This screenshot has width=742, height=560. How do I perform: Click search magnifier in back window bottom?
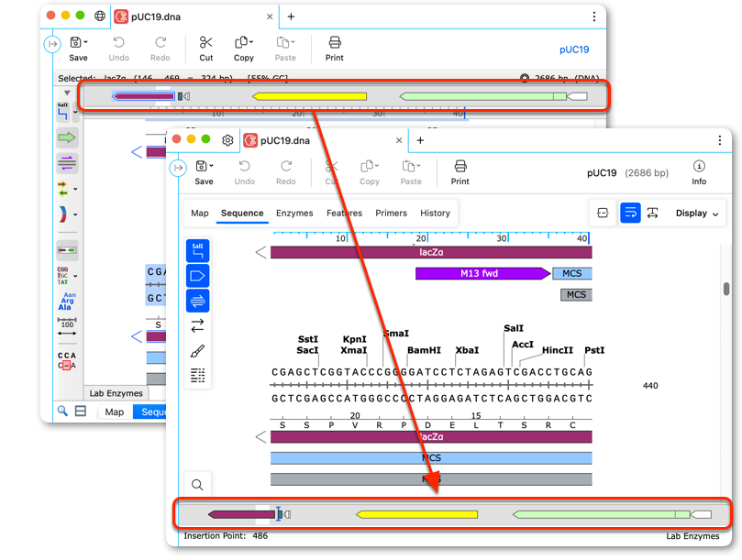click(x=62, y=411)
